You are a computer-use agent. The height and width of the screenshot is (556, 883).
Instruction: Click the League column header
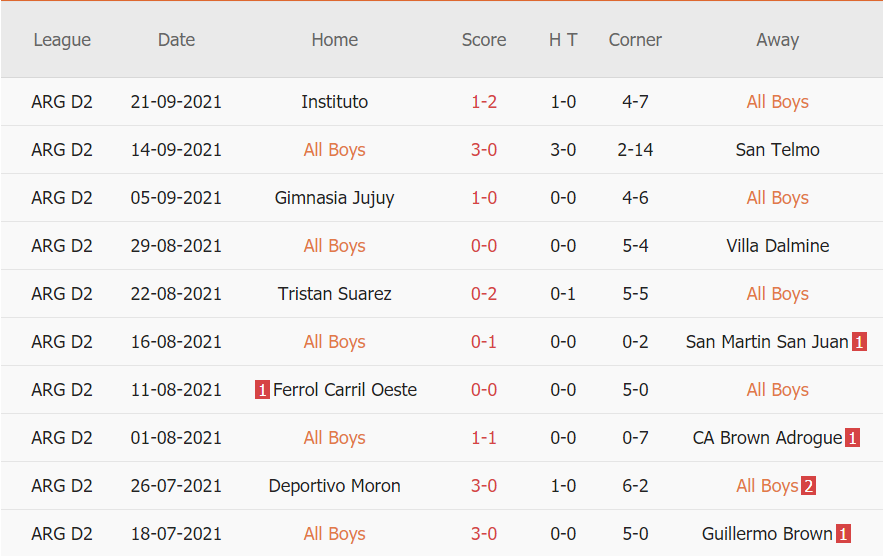62,40
